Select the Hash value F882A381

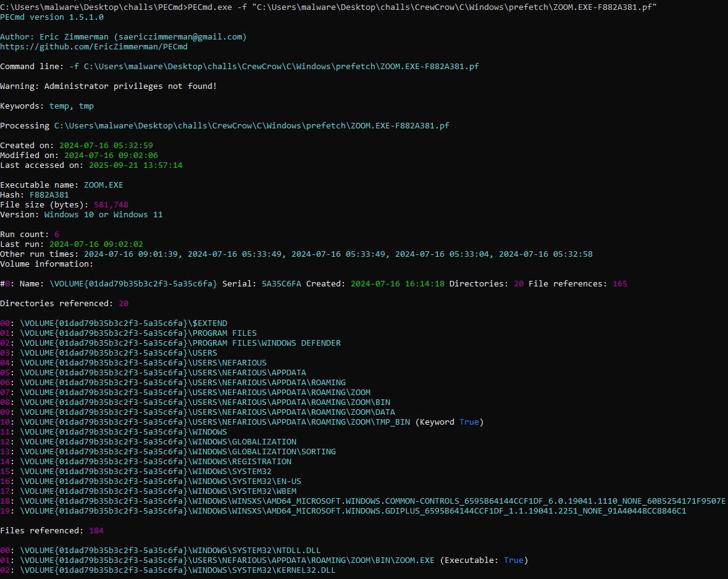[49, 195]
